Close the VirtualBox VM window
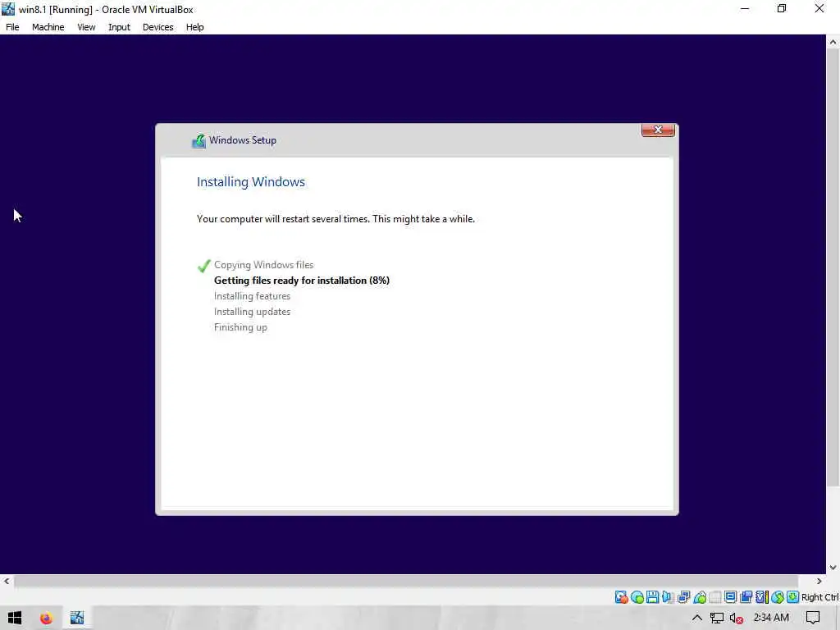This screenshot has height=630, width=840. (819, 8)
